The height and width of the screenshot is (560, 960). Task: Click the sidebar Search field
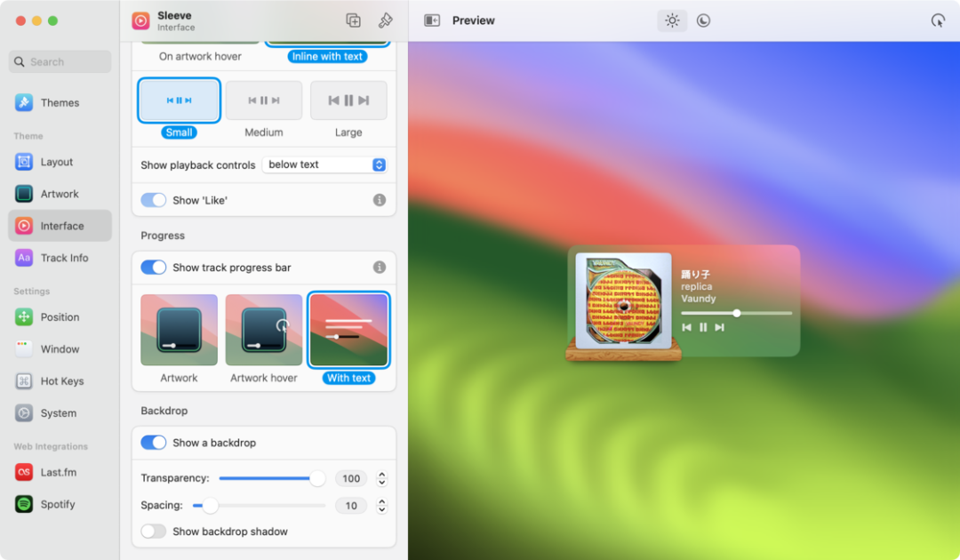point(60,62)
